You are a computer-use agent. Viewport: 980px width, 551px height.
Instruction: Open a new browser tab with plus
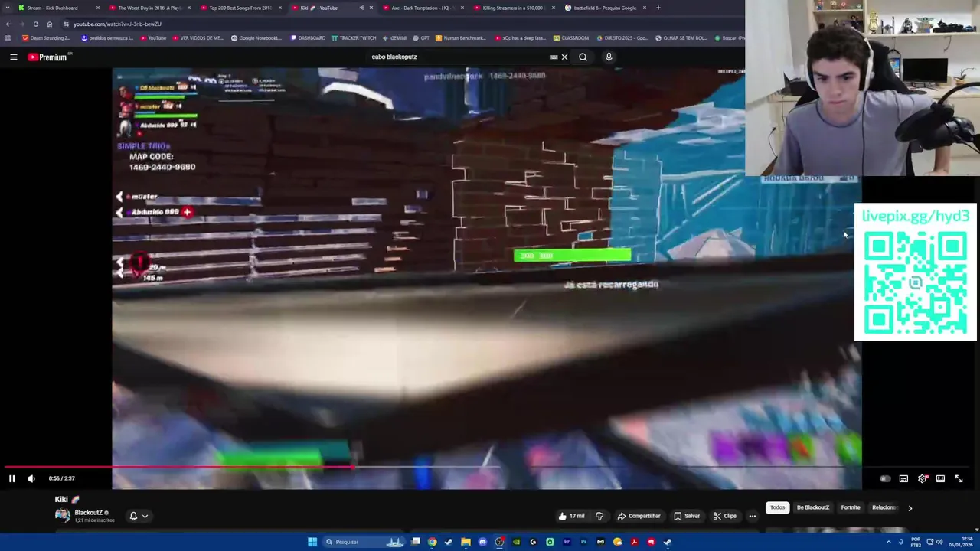point(658,8)
